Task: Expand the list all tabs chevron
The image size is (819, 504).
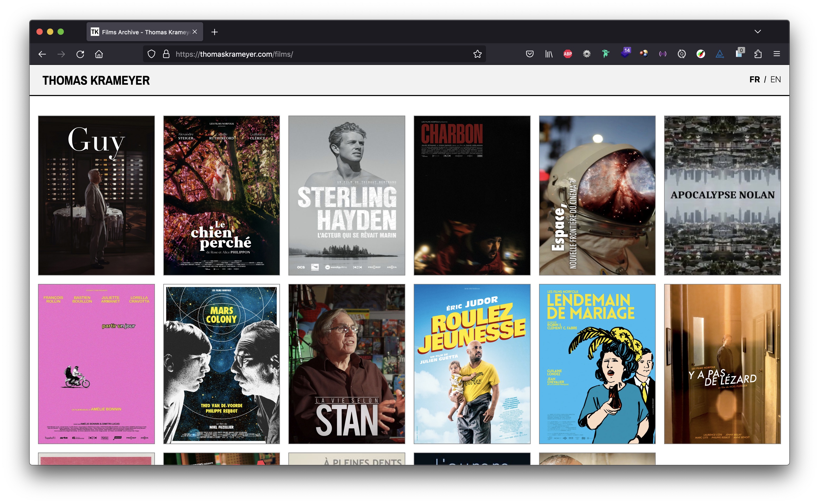Action: [758, 32]
